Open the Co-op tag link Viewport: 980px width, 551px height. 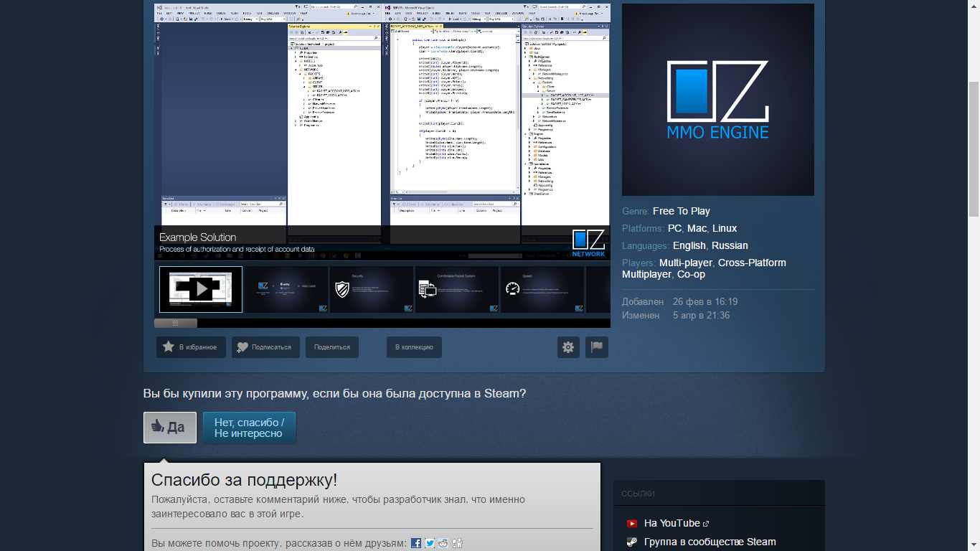(691, 274)
